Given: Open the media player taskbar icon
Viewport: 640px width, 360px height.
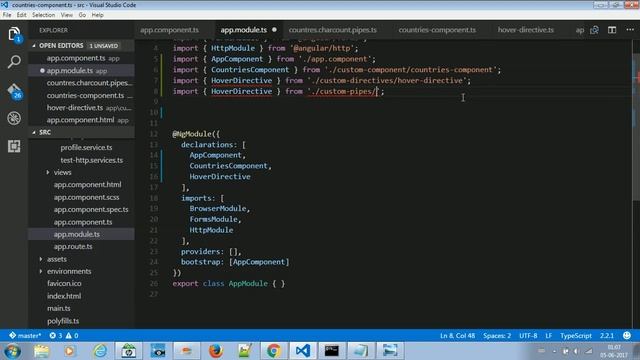Looking at the screenshot, I should [x=69, y=351].
